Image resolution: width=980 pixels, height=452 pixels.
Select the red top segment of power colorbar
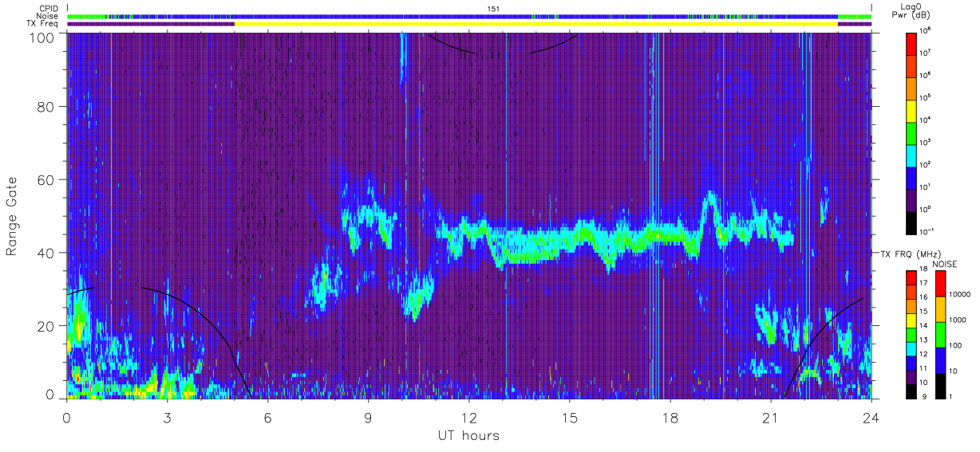coord(911,43)
